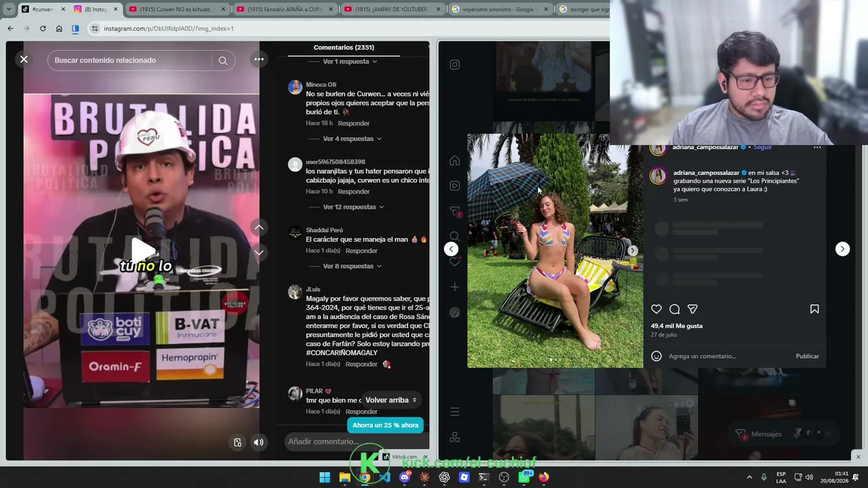This screenshot has width=868, height=488.
Task: Create a new Instagram post
Action: click(x=454, y=287)
